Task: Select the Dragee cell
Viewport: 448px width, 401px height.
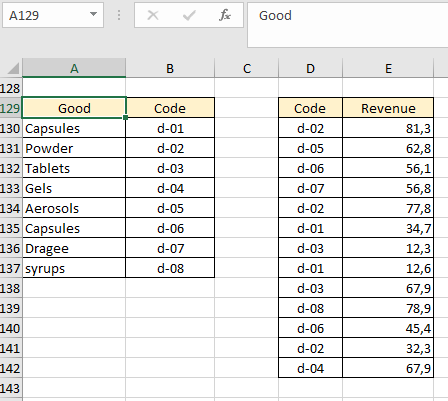Action: click(74, 248)
